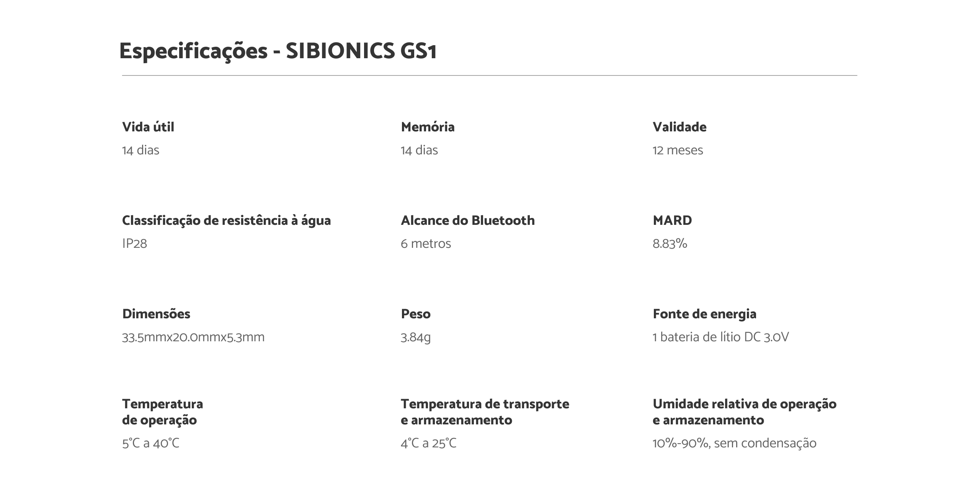Image resolution: width=980 pixels, height=501 pixels.
Task: Click the Memória label
Action: click(428, 127)
